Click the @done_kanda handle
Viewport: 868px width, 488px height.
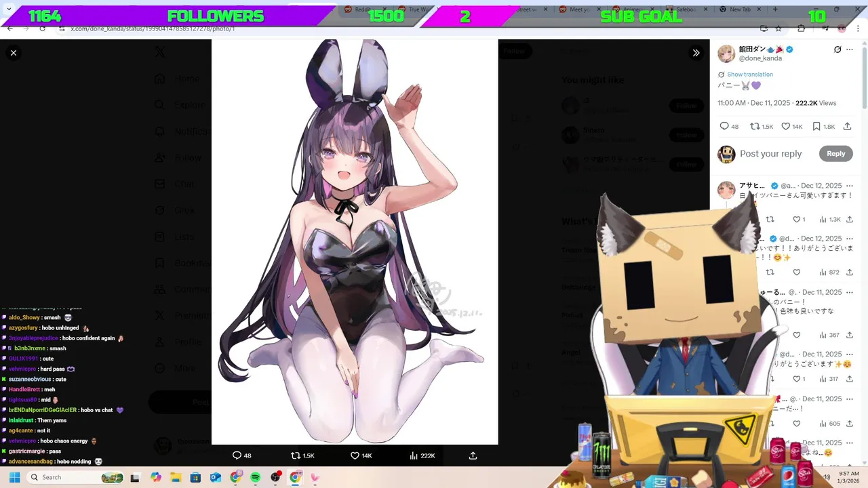pyautogui.click(x=760, y=58)
